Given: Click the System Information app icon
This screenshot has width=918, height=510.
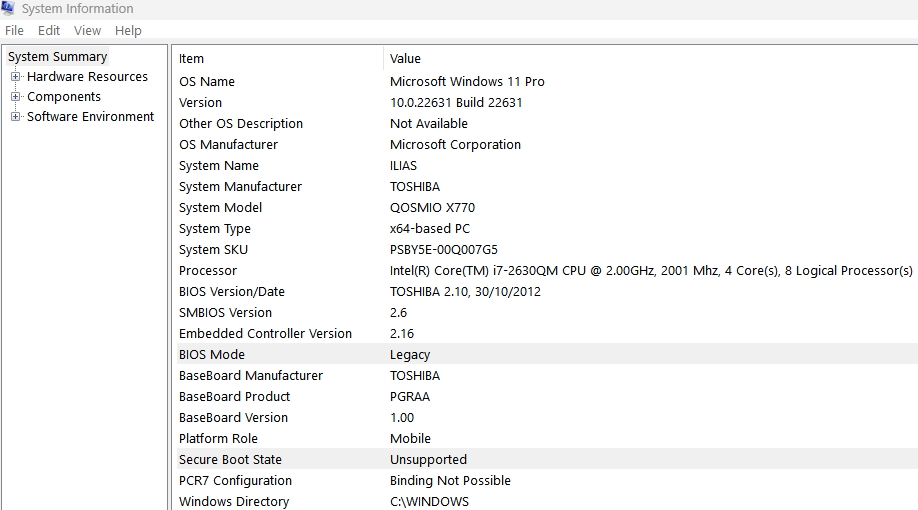Looking at the screenshot, I should [8, 8].
